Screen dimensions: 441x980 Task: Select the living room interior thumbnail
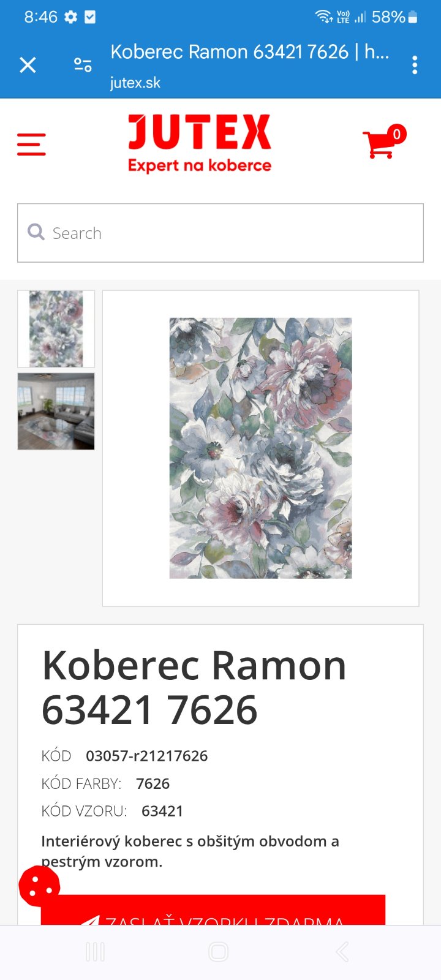tap(56, 412)
